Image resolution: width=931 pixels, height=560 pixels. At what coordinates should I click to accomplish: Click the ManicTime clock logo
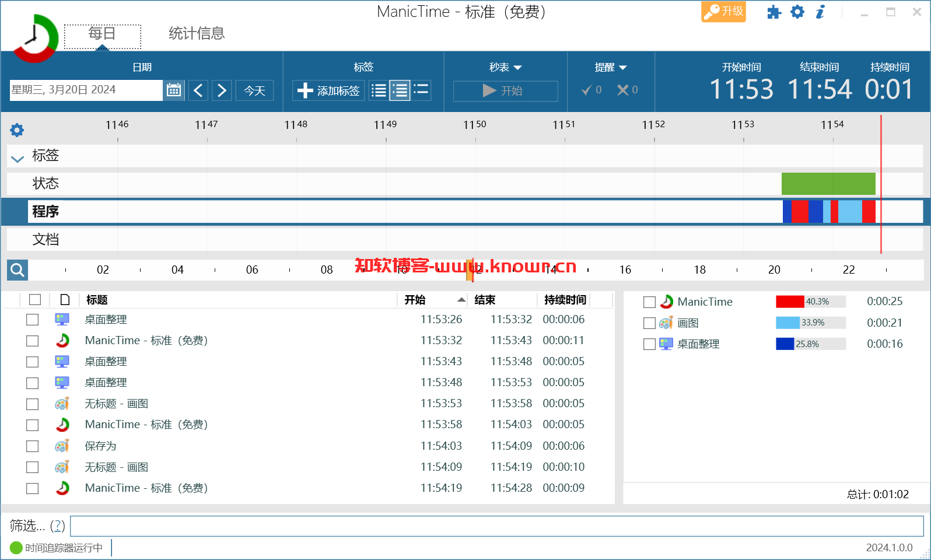pyautogui.click(x=35, y=38)
